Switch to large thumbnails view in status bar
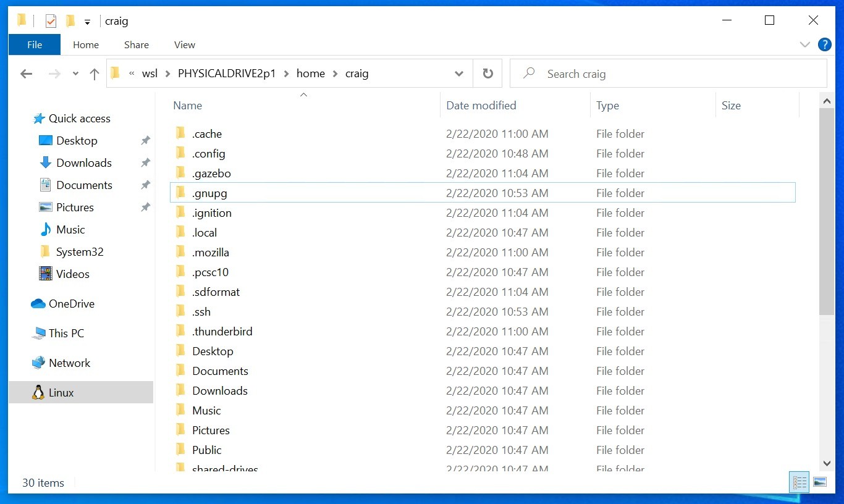844x504 pixels. click(820, 482)
